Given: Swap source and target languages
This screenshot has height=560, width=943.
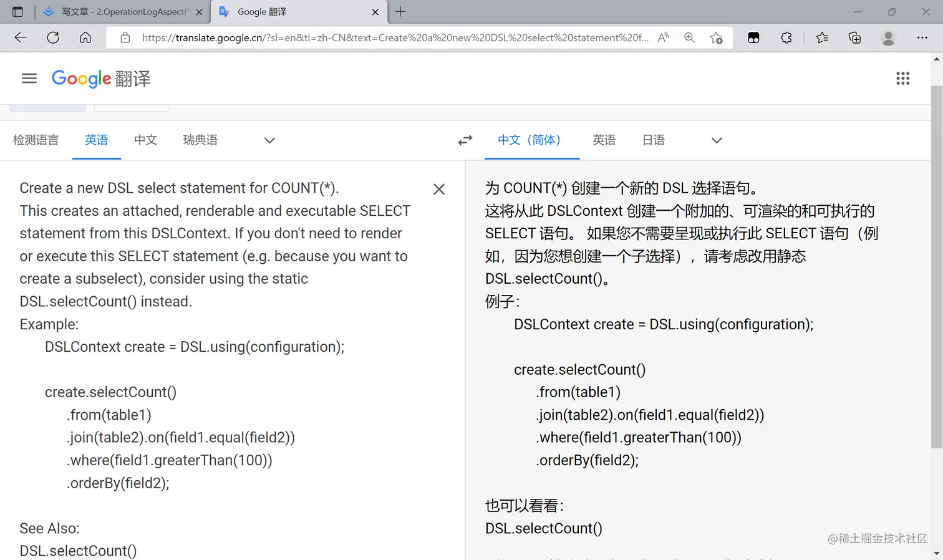Looking at the screenshot, I should point(465,140).
